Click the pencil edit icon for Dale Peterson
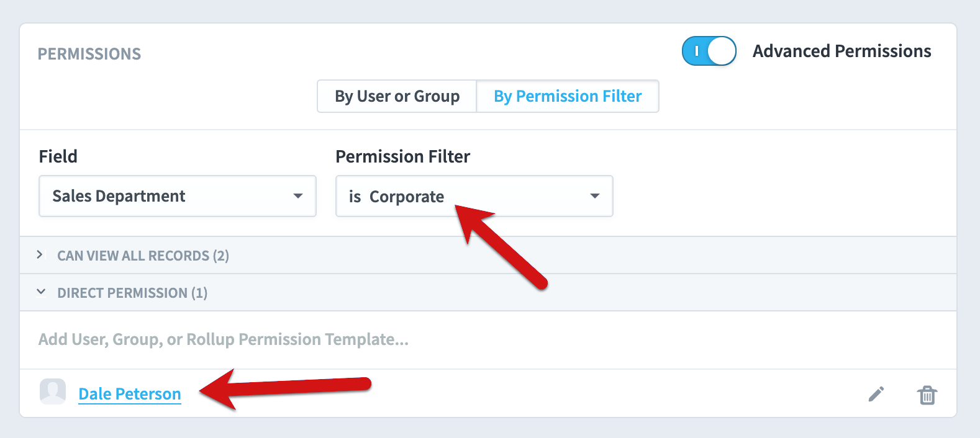Image resolution: width=980 pixels, height=438 pixels. (x=876, y=394)
